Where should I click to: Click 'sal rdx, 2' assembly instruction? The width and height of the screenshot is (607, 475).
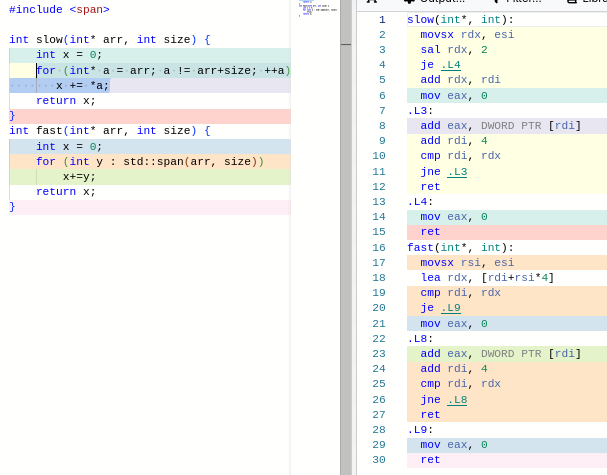454,50
